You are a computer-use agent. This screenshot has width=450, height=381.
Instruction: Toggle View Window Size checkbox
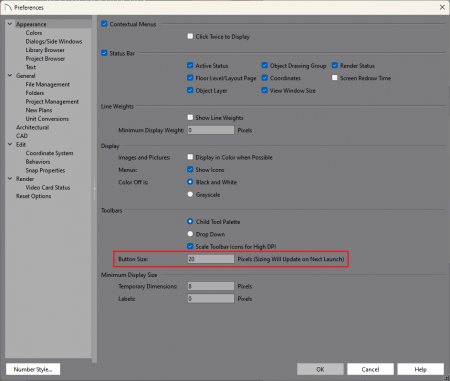tap(265, 90)
